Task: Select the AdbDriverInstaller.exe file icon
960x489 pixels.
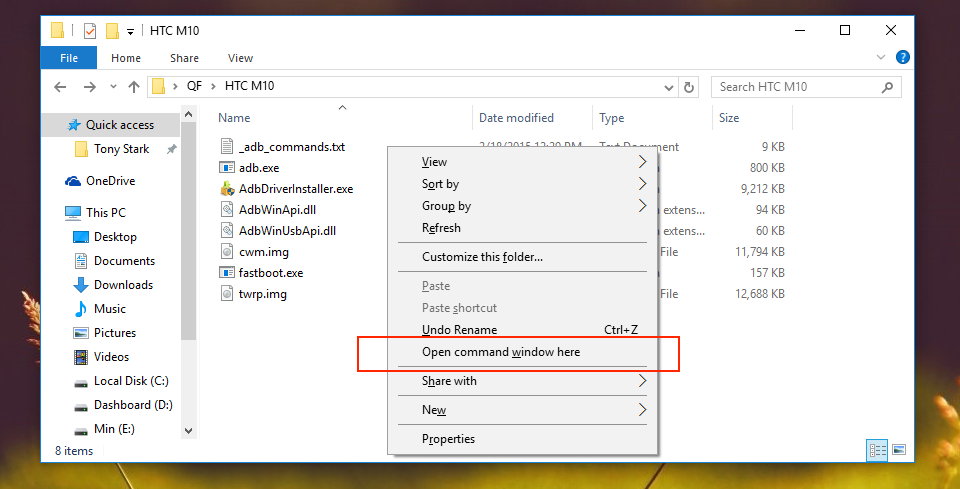Action: pos(228,189)
